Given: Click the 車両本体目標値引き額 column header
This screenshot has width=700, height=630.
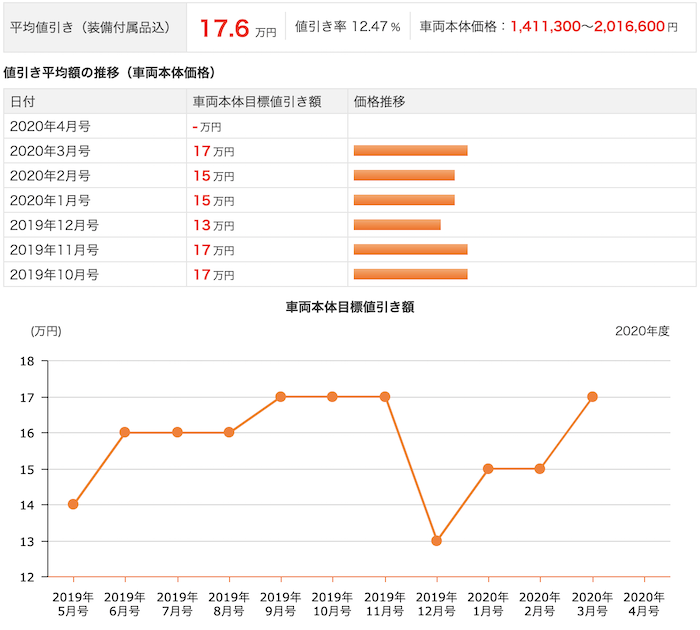Looking at the screenshot, I should click(257, 102).
